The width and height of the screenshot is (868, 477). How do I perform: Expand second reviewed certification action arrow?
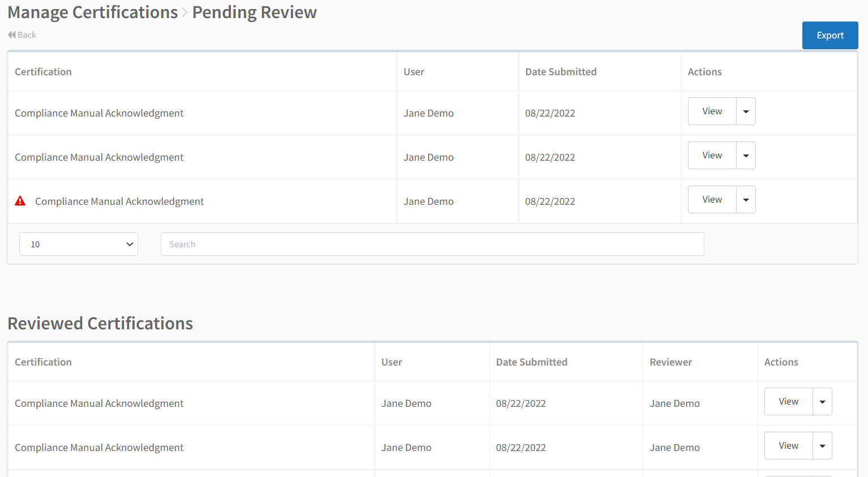click(822, 446)
